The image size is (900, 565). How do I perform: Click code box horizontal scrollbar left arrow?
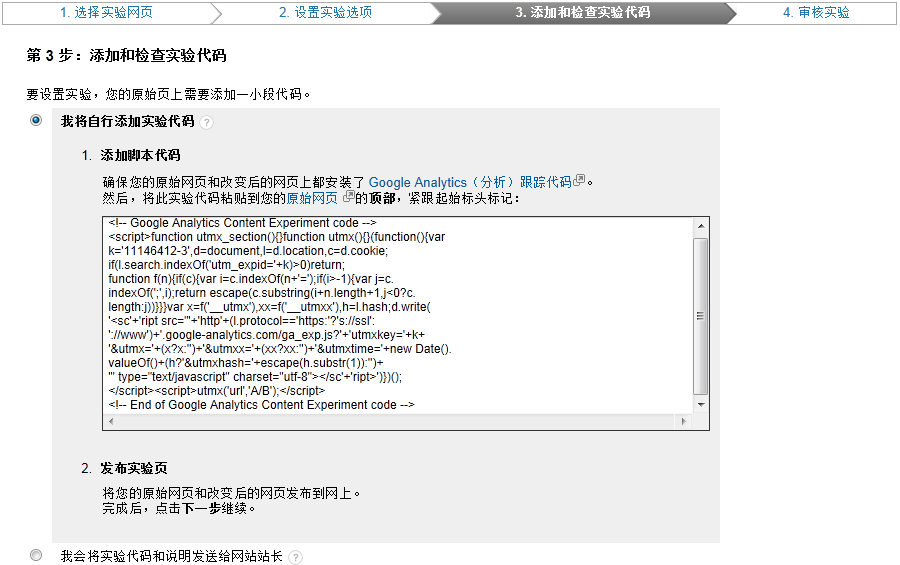click(110, 421)
